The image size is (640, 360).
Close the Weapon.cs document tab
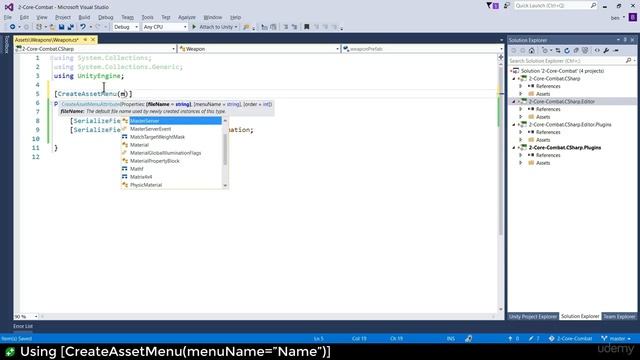click(x=93, y=40)
